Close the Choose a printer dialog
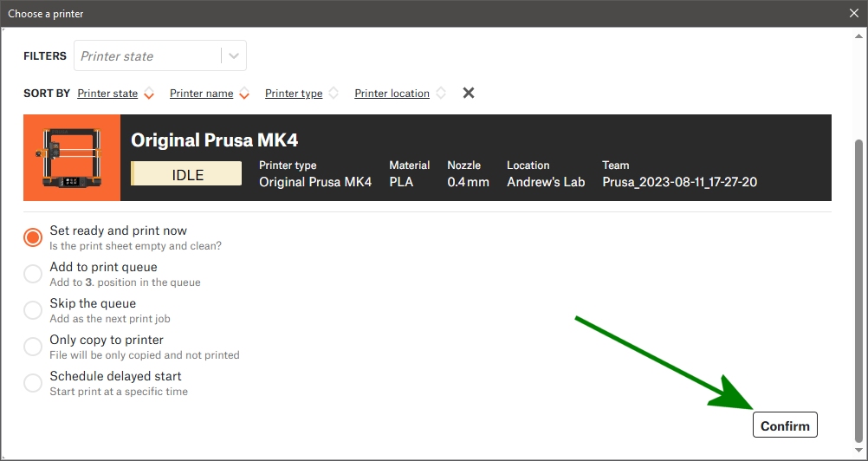 (854, 13)
